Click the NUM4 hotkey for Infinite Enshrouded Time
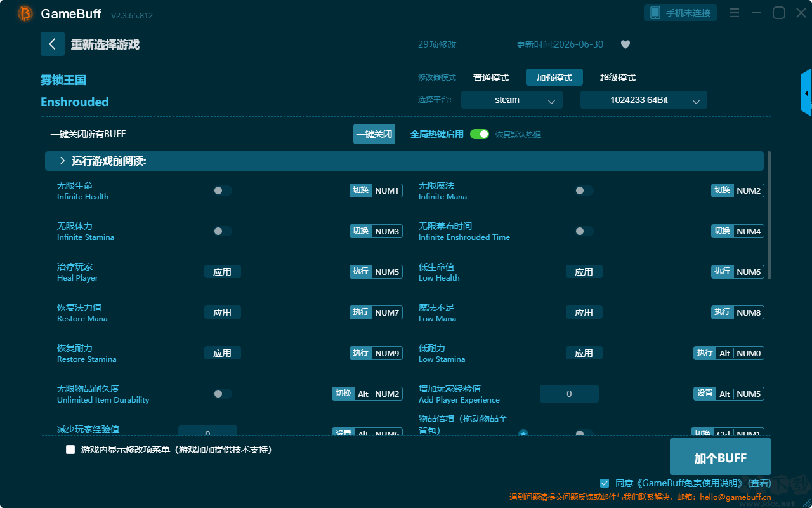The image size is (812, 508). click(738, 231)
